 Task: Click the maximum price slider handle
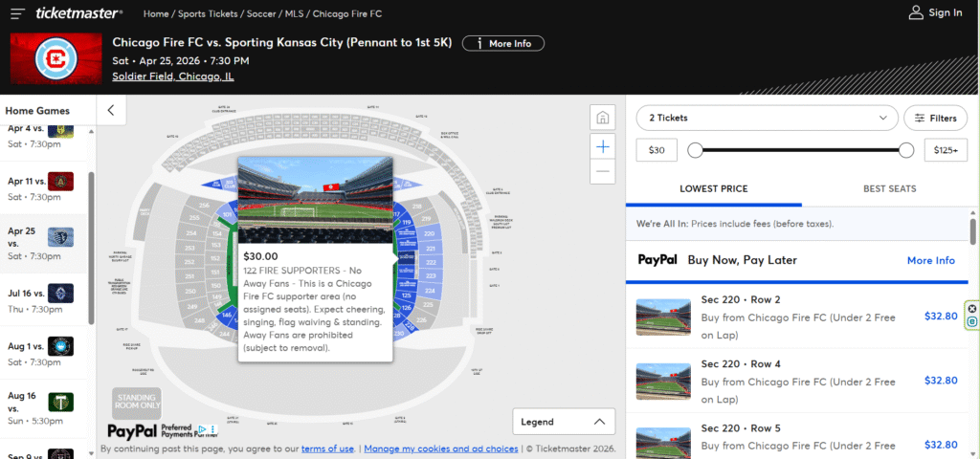[906, 150]
